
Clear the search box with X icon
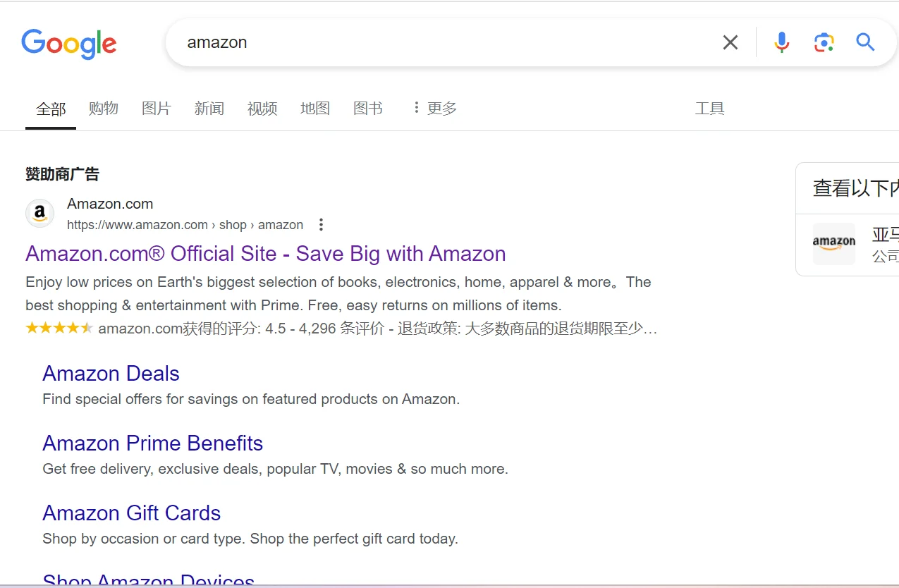[730, 42]
